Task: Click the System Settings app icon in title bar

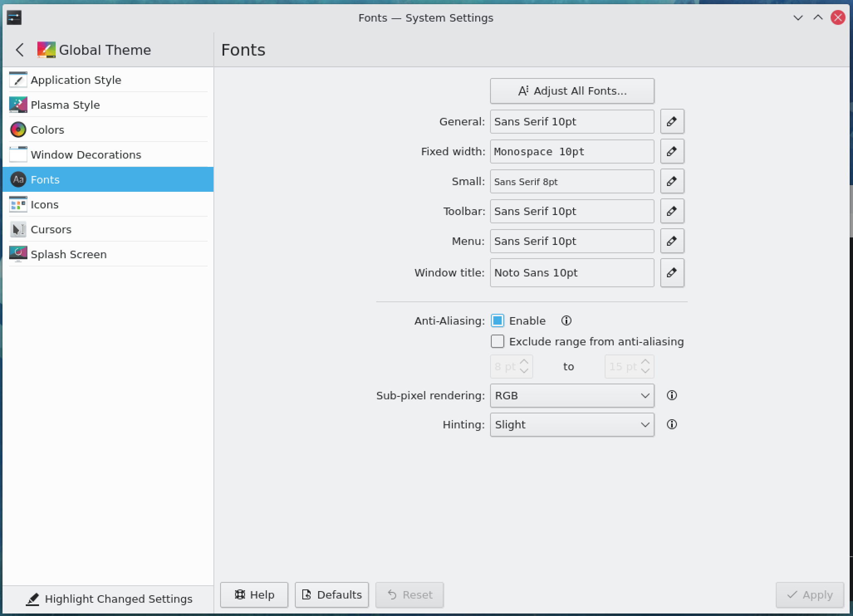Action: 14,18
